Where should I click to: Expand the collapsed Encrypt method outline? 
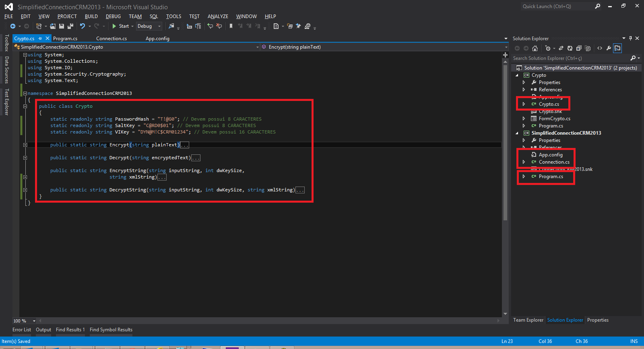pos(25,145)
